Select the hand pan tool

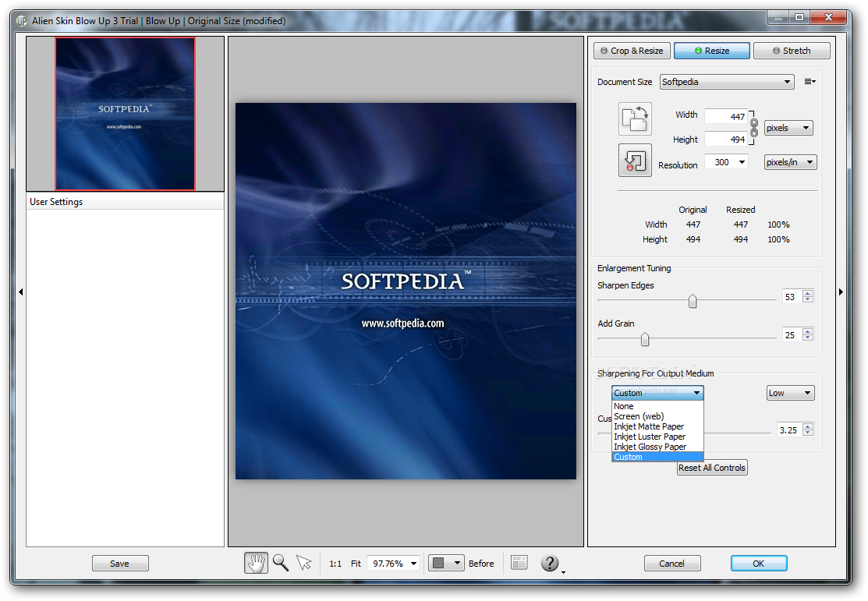pos(256,563)
